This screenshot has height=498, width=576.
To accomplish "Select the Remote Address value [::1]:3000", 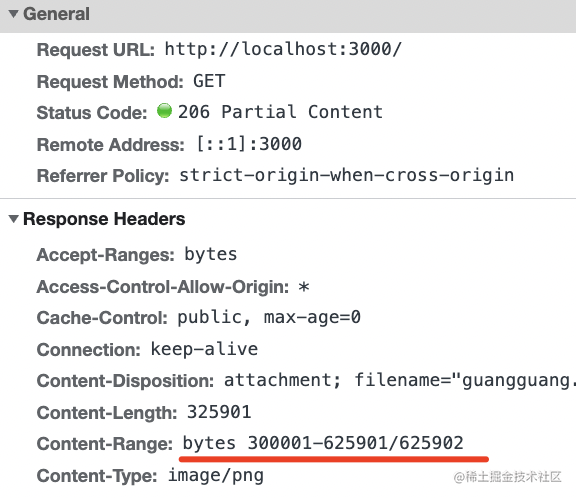I will pos(249,144).
